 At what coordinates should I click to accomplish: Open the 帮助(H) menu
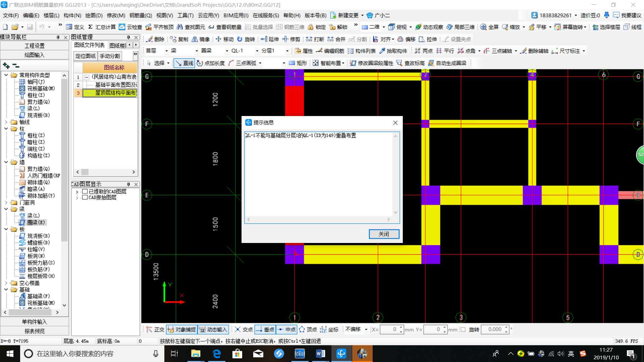pos(292,15)
